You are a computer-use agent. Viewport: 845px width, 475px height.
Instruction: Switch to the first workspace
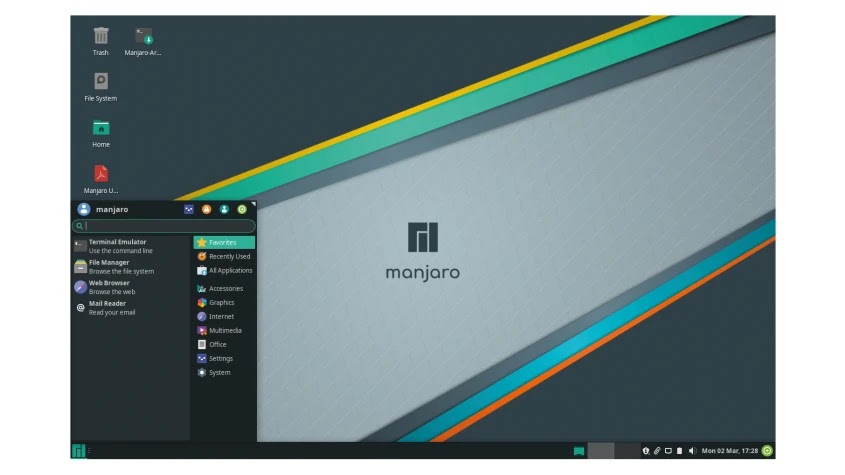(601, 451)
